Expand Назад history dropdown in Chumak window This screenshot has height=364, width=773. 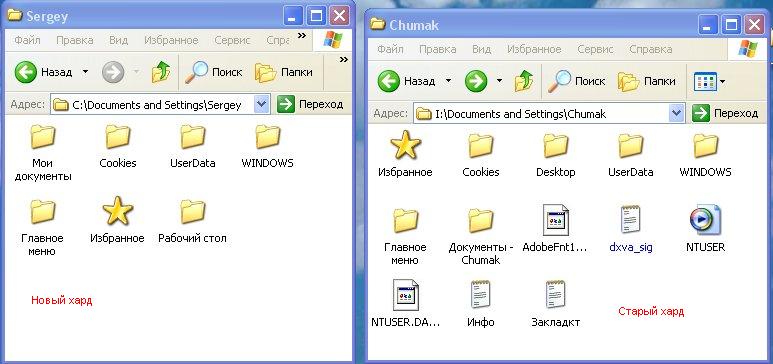tap(448, 81)
